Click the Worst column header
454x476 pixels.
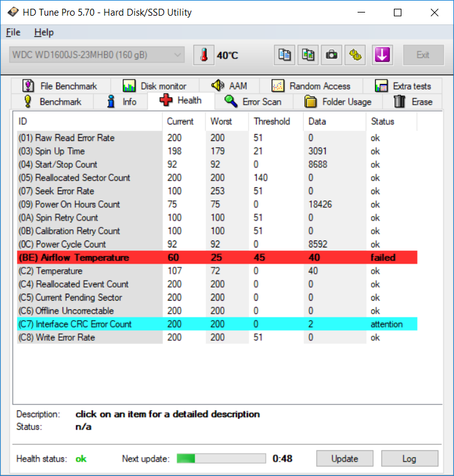tap(227, 122)
